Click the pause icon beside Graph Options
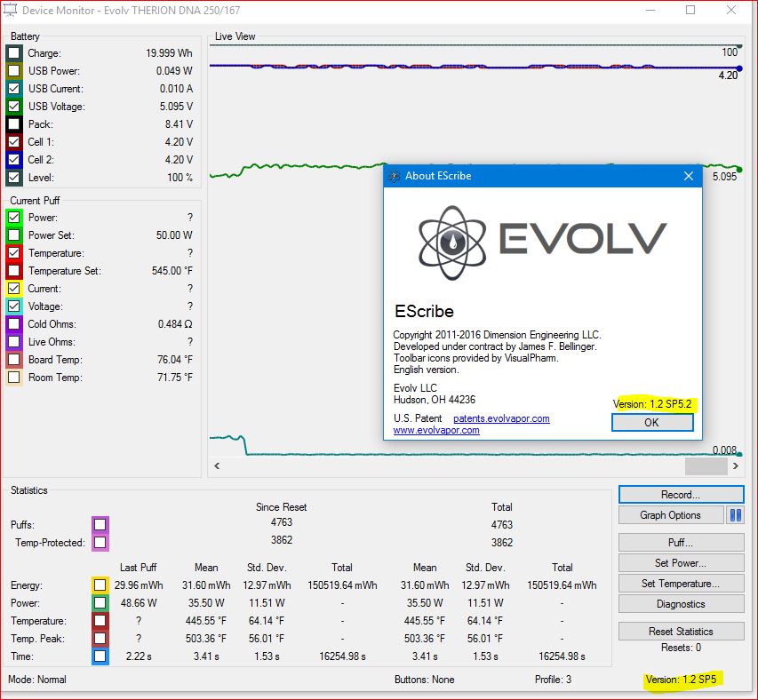Viewport: 758px width, 700px height. [736, 515]
